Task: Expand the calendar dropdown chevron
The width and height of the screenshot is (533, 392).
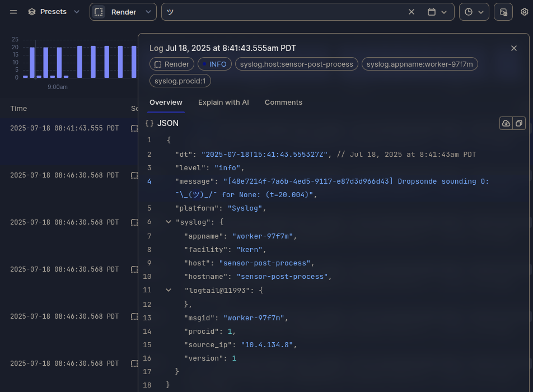Action: pos(444,12)
